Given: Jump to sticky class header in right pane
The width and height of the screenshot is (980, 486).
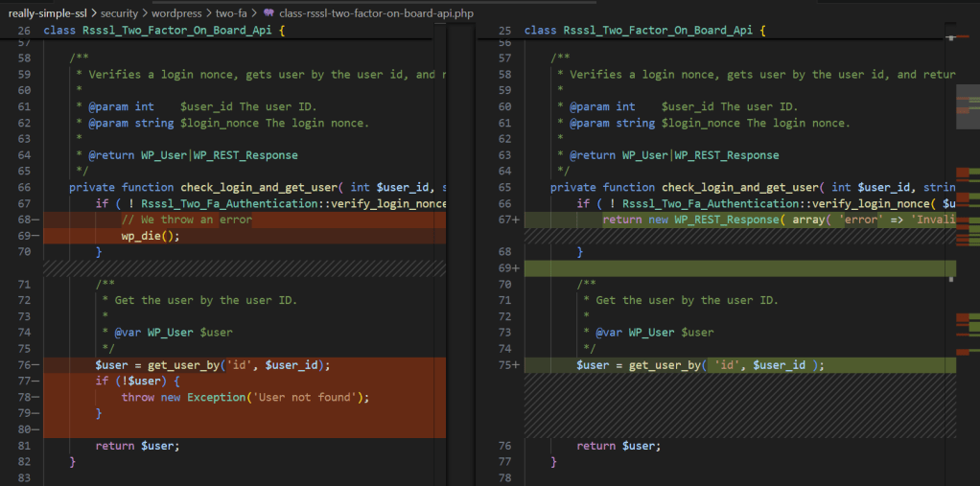Looking at the screenshot, I should [644, 31].
